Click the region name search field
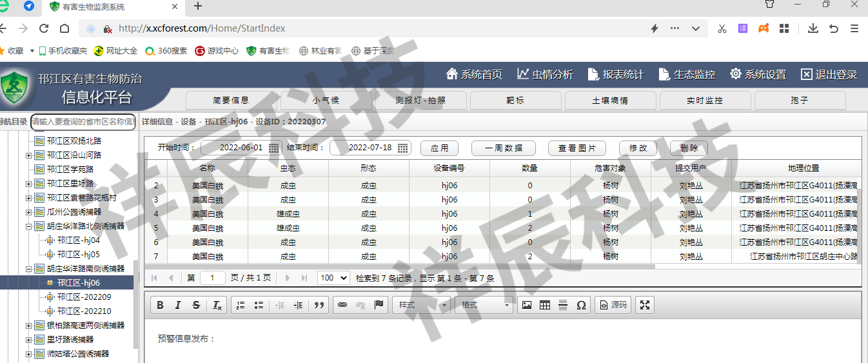The image size is (868, 363). point(83,122)
